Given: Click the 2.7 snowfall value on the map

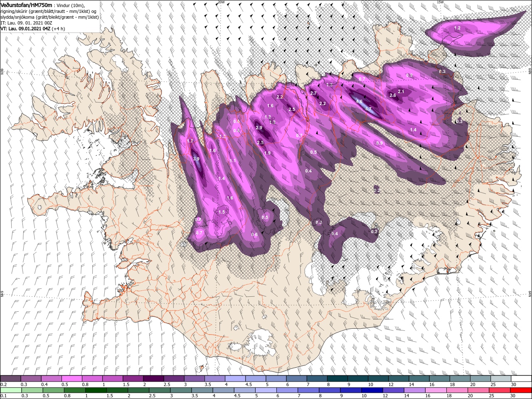Looking at the screenshot, I should [314, 93].
